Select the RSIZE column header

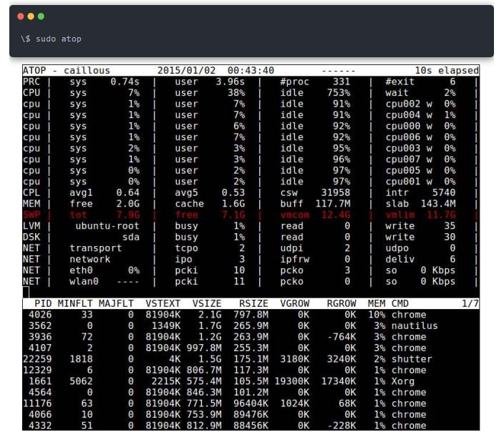[x=253, y=303]
